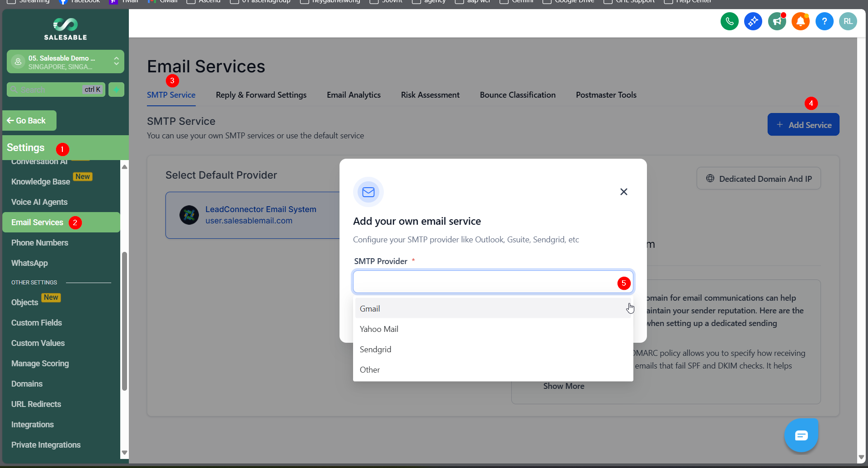Open the Postmaster Tools tab
This screenshot has width=868, height=468.
click(606, 95)
